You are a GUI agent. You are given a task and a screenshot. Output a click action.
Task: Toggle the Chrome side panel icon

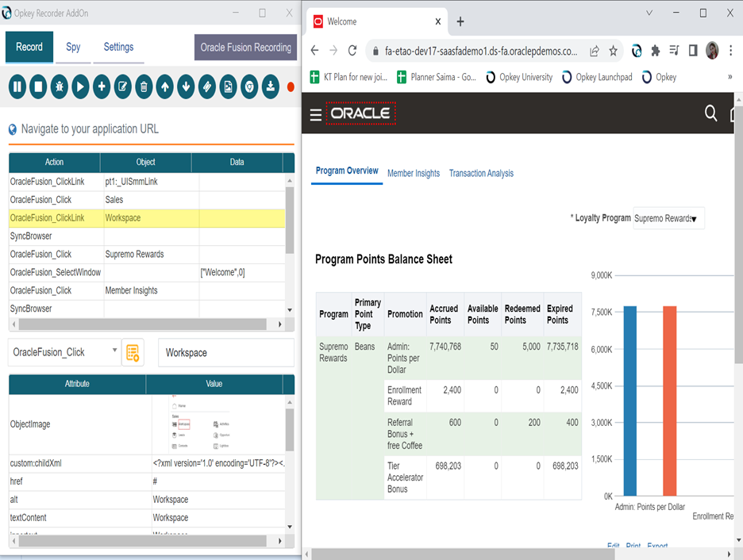(693, 50)
